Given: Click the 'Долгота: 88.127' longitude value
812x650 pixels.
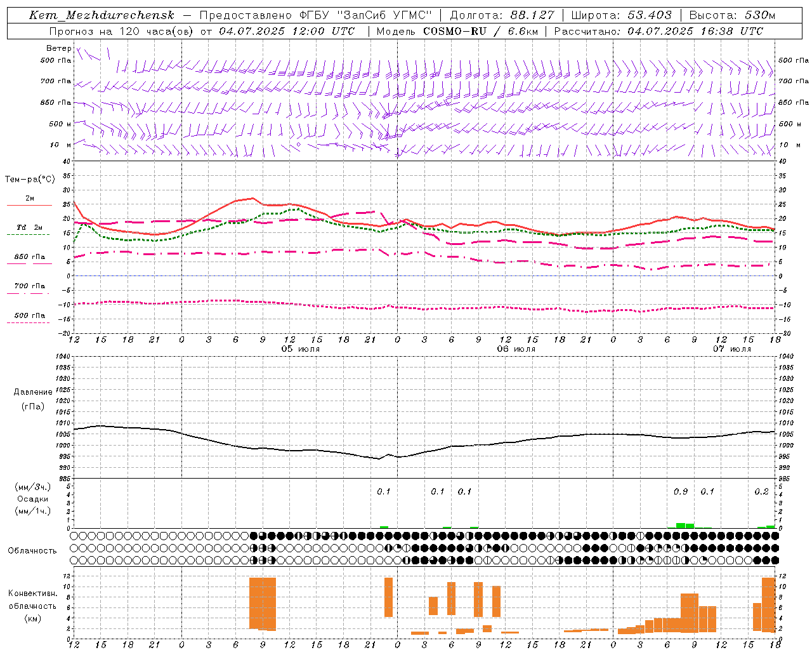Looking at the screenshot, I should pos(502,15).
